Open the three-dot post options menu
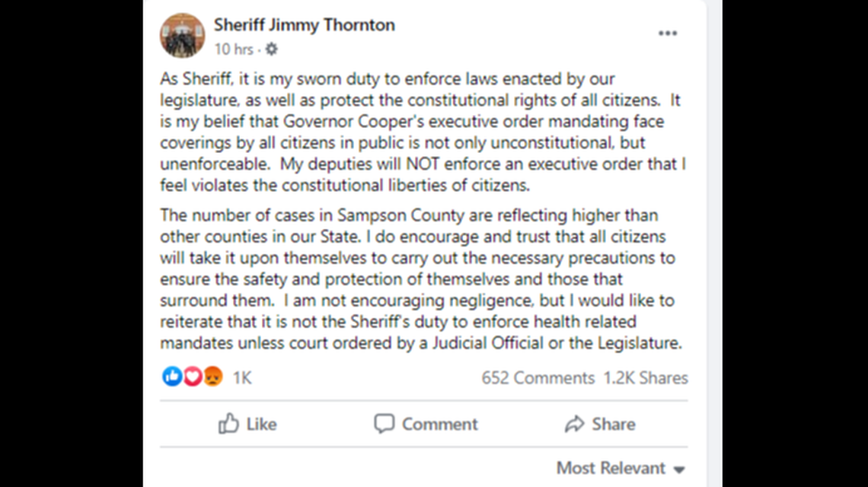868x487 pixels. pyautogui.click(x=667, y=33)
